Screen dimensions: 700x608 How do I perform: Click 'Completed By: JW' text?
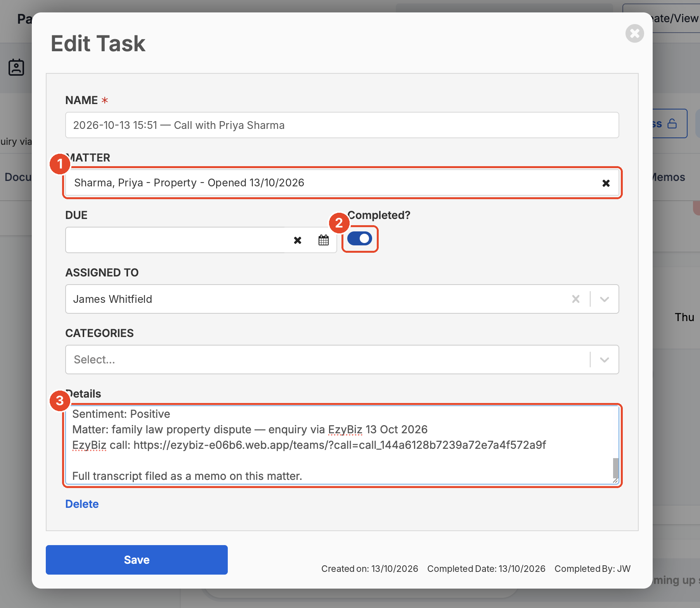click(593, 569)
